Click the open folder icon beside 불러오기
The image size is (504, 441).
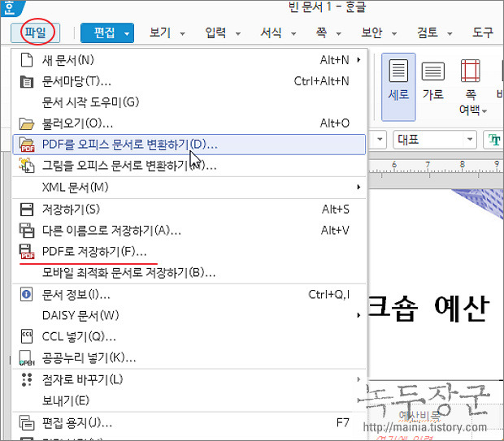point(27,123)
